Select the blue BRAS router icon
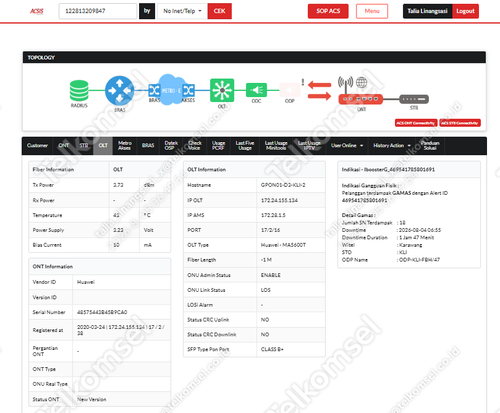 pyautogui.click(x=119, y=90)
